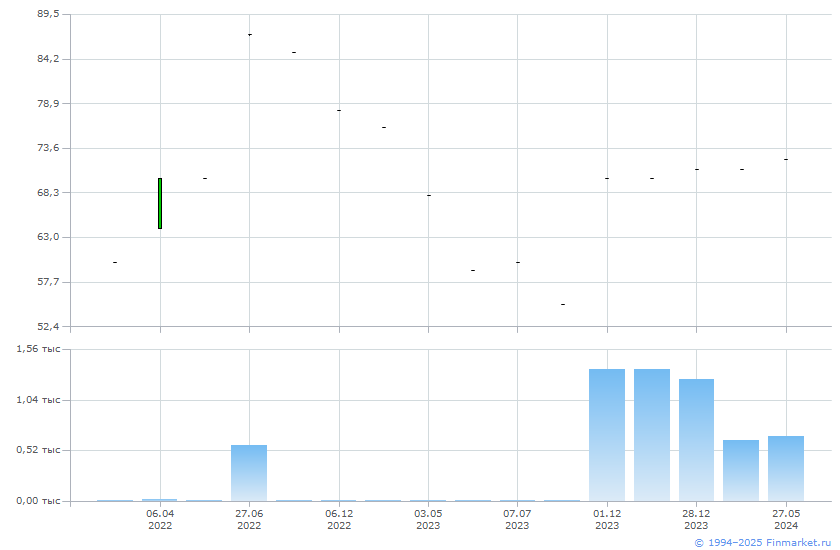Click date label 27.05 2024
The image size is (840, 550).
point(786,519)
